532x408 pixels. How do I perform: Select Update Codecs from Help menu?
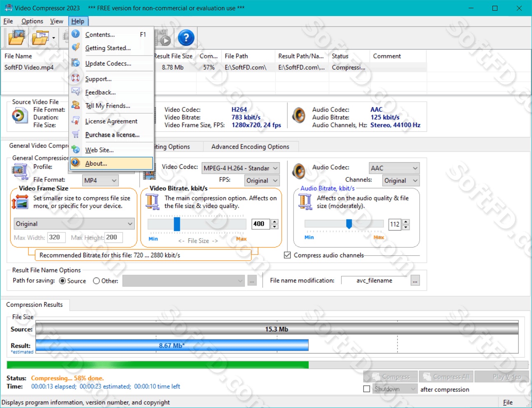pyautogui.click(x=111, y=63)
